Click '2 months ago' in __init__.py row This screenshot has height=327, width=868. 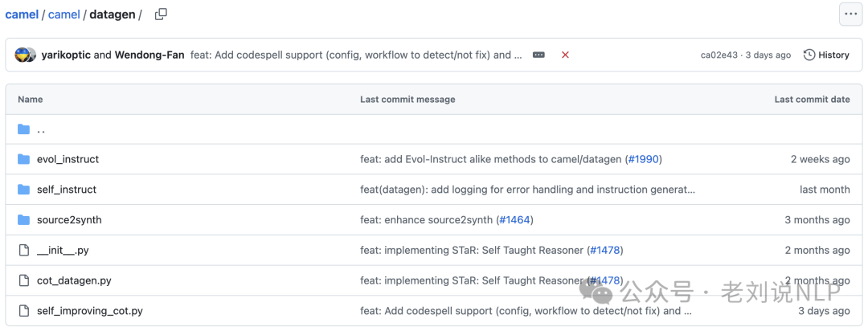click(x=817, y=250)
